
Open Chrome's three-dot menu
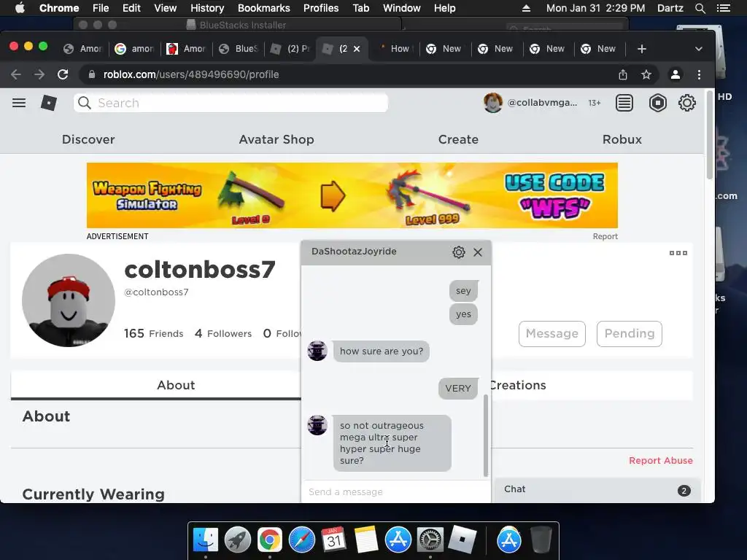click(x=699, y=74)
